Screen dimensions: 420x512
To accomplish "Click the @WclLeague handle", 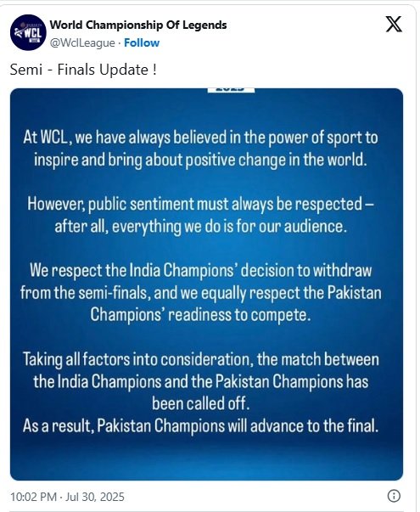I will pyautogui.click(x=82, y=42).
